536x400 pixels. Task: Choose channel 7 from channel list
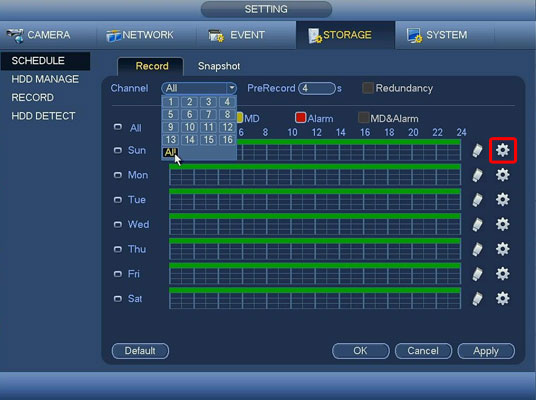pyautogui.click(x=208, y=114)
